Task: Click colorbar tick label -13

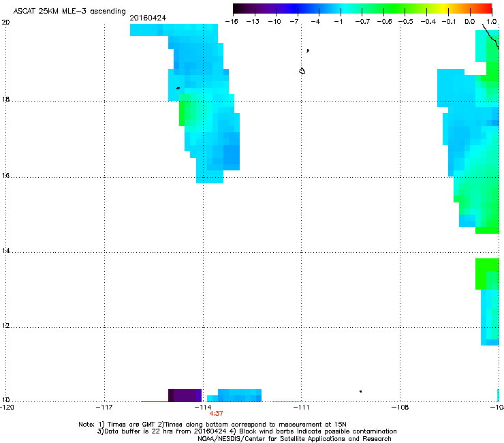Action: [x=253, y=22]
